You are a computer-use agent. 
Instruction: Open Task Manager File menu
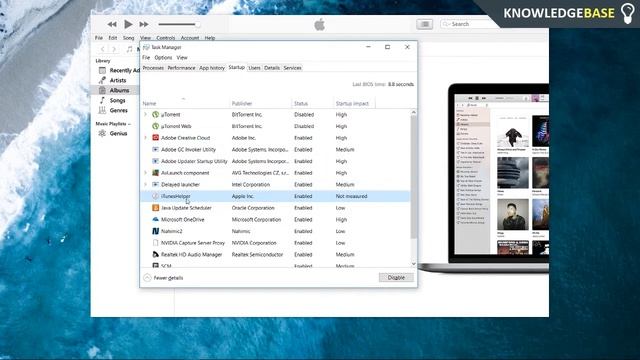point(146,58)
